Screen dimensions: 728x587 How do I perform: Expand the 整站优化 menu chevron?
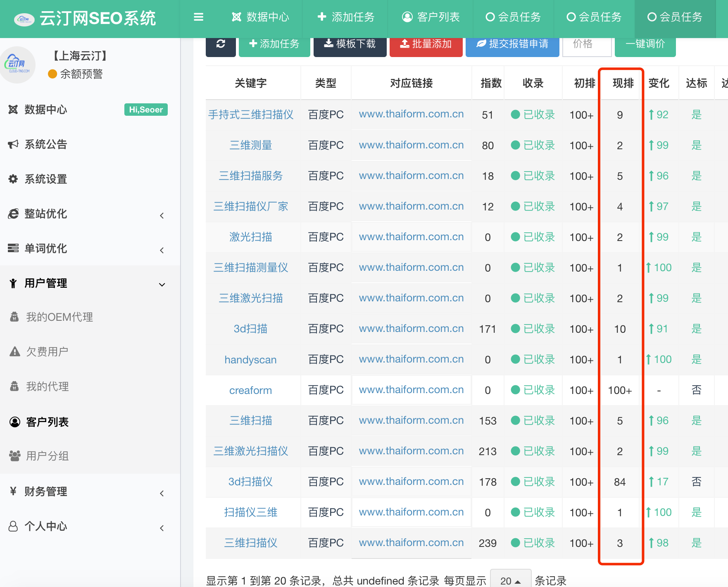162,215
